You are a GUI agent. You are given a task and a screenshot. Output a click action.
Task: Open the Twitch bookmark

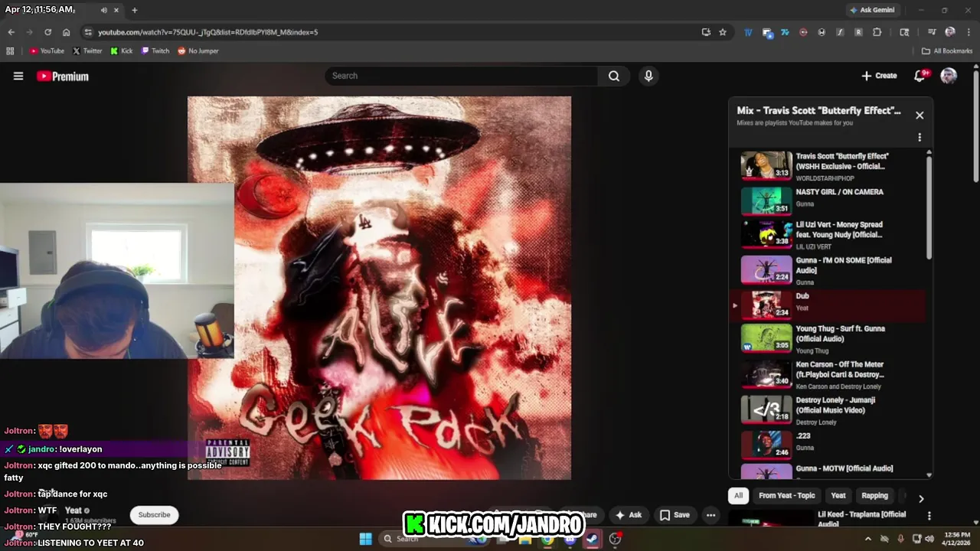[155, 51]
